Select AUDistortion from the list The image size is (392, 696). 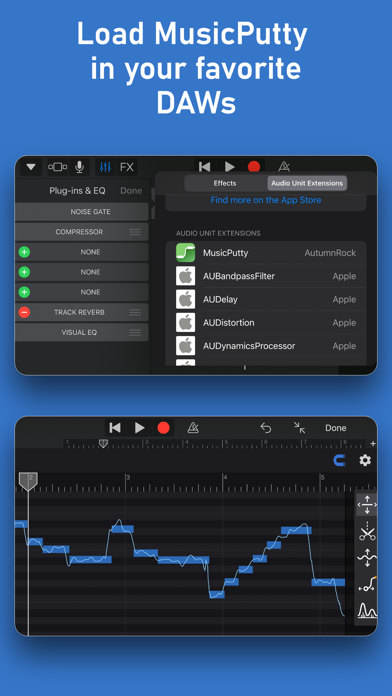click(x=266, y=323)
